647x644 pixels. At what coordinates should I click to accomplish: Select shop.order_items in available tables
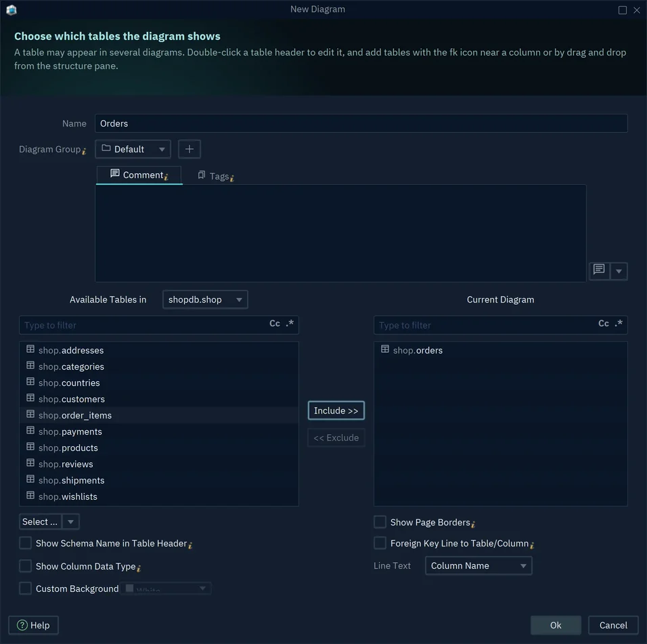coord(159,415)
